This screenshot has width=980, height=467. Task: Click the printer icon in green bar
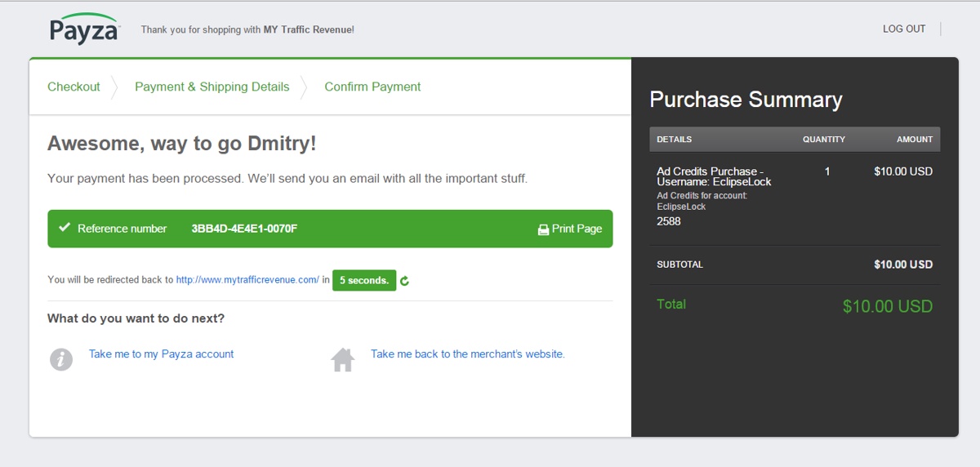point(543,229)
